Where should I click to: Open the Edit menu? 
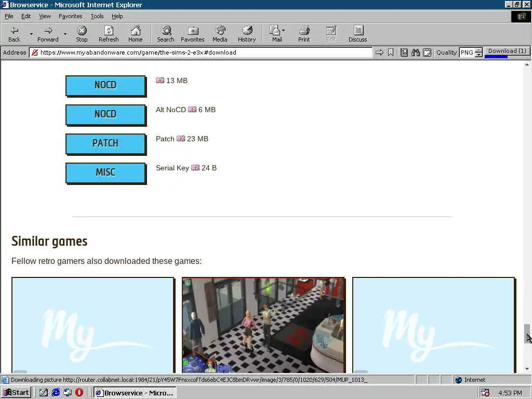26,16
